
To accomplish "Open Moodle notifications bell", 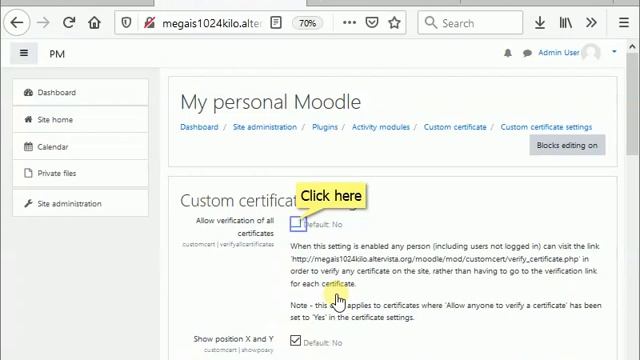I will (508, 53).
